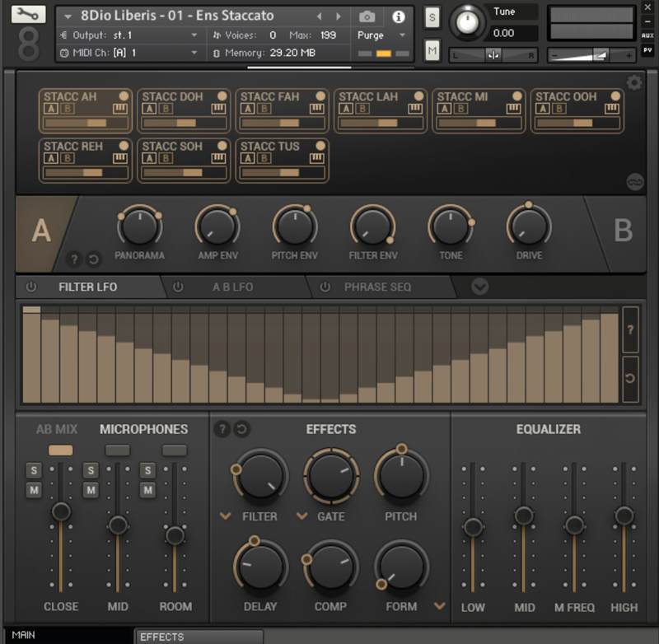659x644 pixels.
Task: Expand the Filter effect chevron
Action: pyautogui.click(x=226, y=516)
